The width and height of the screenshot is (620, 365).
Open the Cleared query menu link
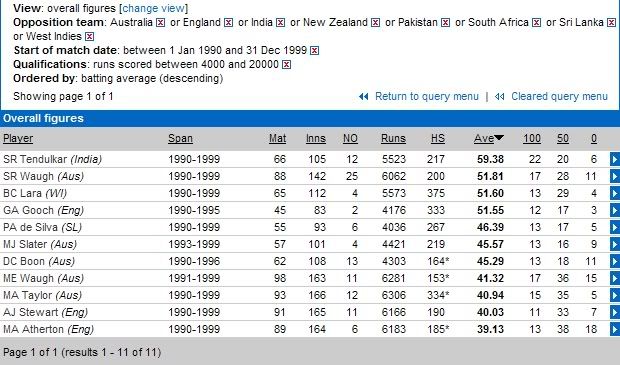[x=559, y=96]
